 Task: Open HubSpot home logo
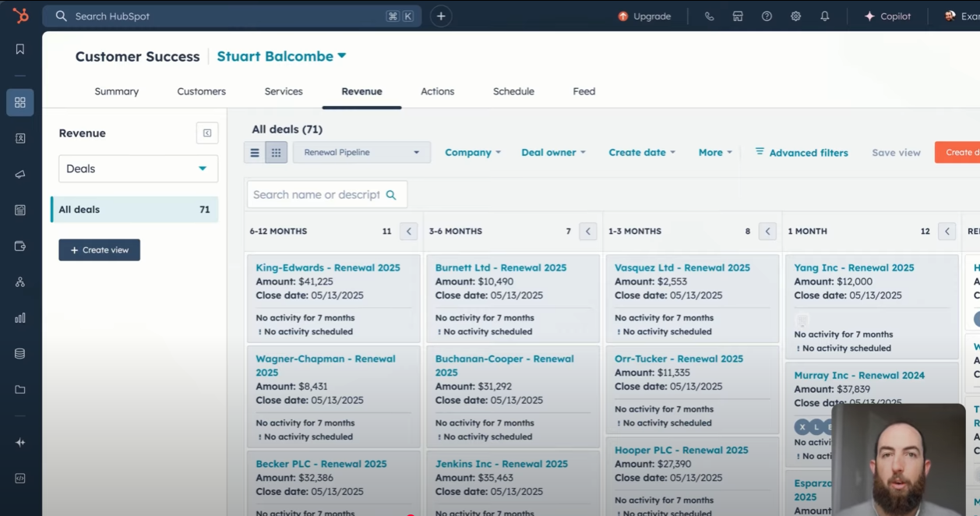coord(20,16)
